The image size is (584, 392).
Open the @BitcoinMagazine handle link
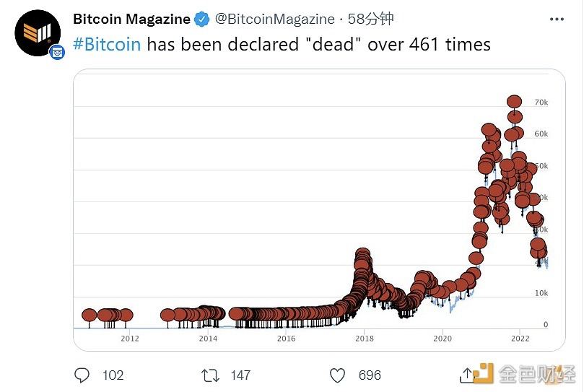[x=275, y=19]
